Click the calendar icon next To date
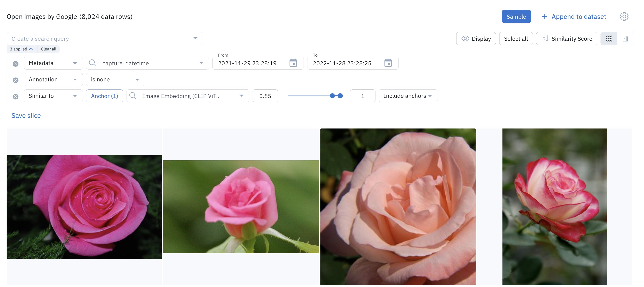The image size is (644, 287). pyautogui.click(x=389, y=63)
